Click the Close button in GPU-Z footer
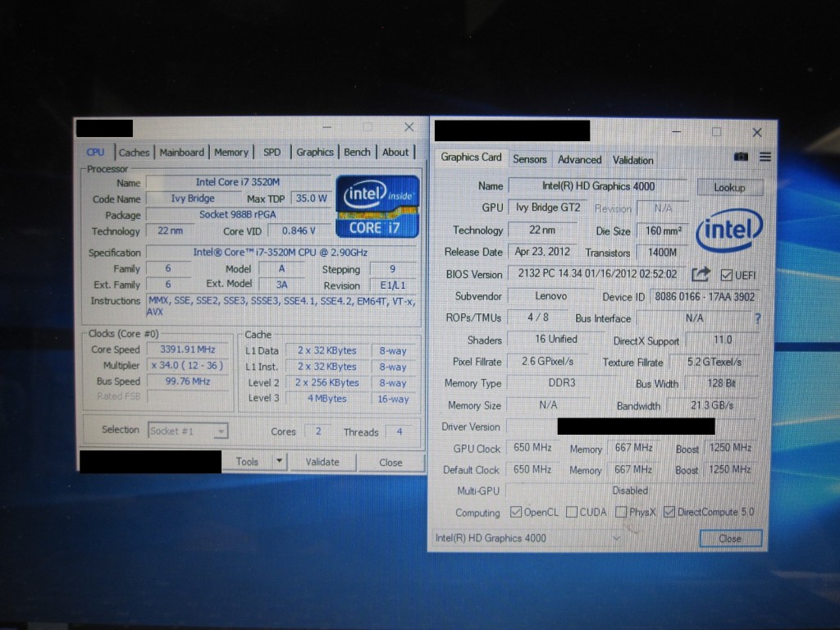The width and height of the screenshot is (840, 630). (730, 538)
